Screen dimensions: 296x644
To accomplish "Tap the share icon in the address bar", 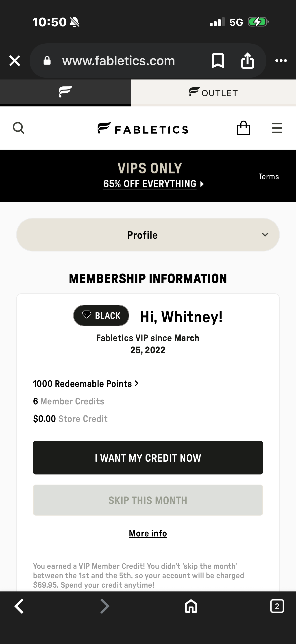I will click(x=247, y=60).
